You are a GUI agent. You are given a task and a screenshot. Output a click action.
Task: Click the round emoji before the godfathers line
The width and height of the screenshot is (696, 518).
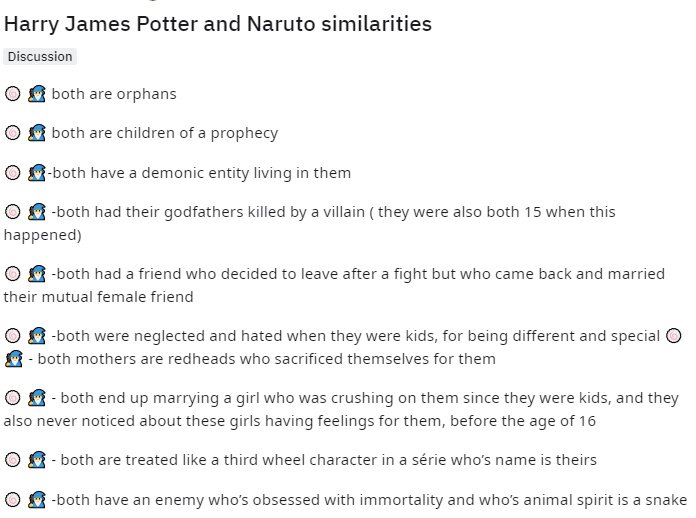coord(13,212)
